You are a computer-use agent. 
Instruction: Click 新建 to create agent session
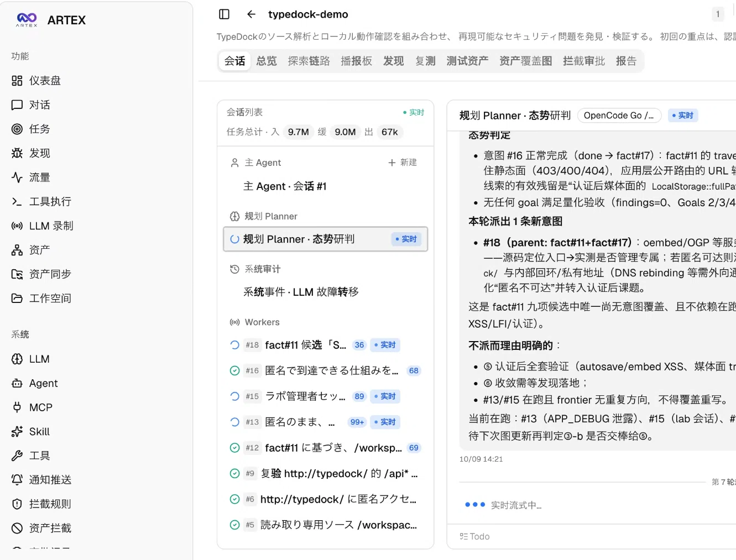(403, 163)
